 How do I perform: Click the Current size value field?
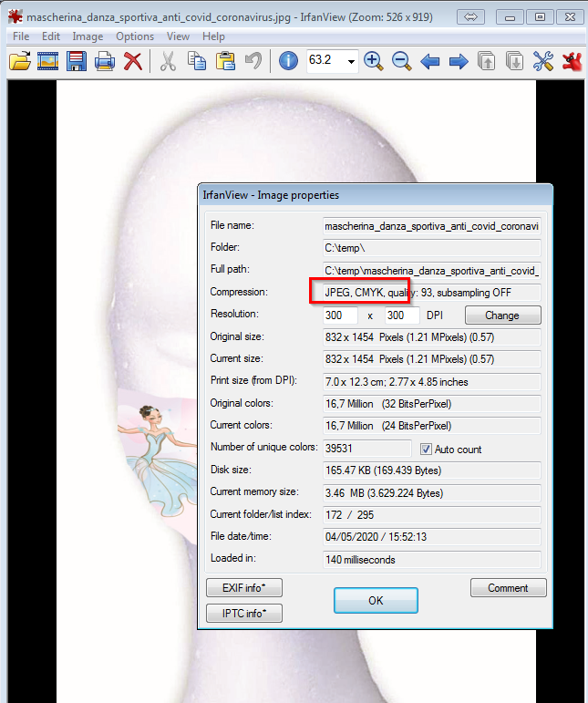(x=431, y=359)
